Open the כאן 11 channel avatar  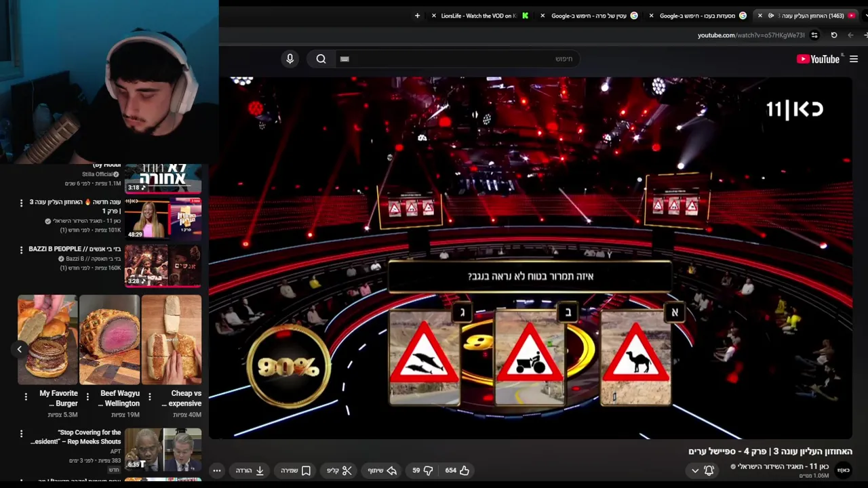(843, 470)
